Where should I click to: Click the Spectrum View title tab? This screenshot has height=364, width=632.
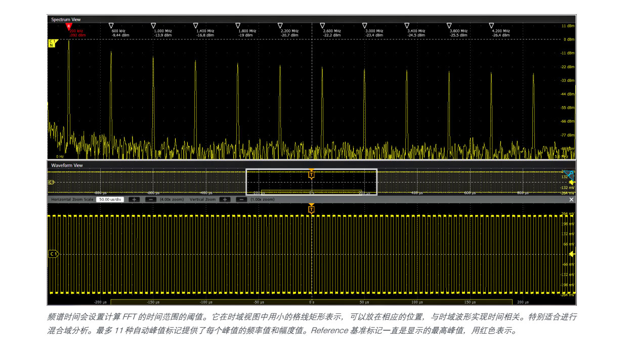pos(66,19)
